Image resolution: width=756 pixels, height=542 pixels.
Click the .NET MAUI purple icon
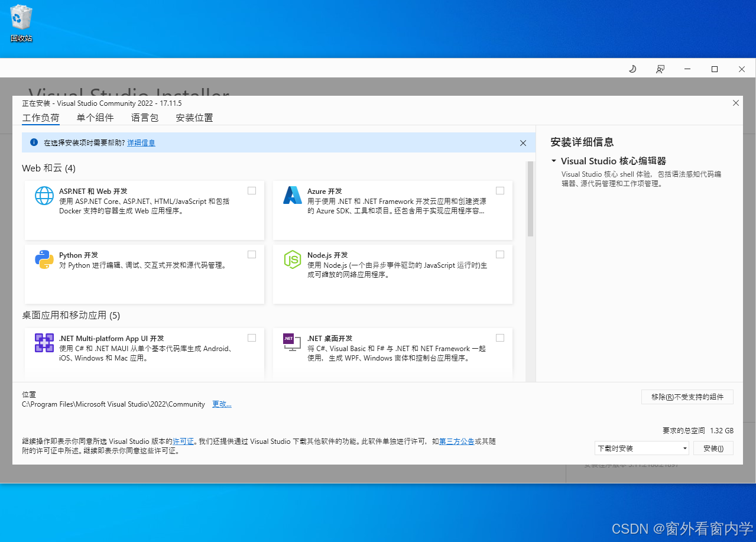click(x=44, y=343)
